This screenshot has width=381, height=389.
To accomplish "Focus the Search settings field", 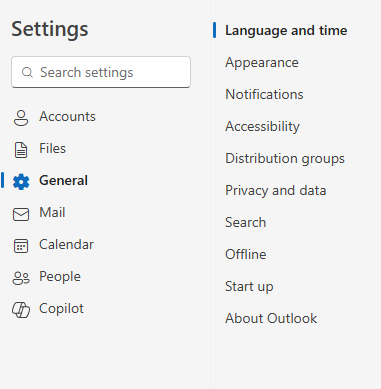I will click(101, 72).
